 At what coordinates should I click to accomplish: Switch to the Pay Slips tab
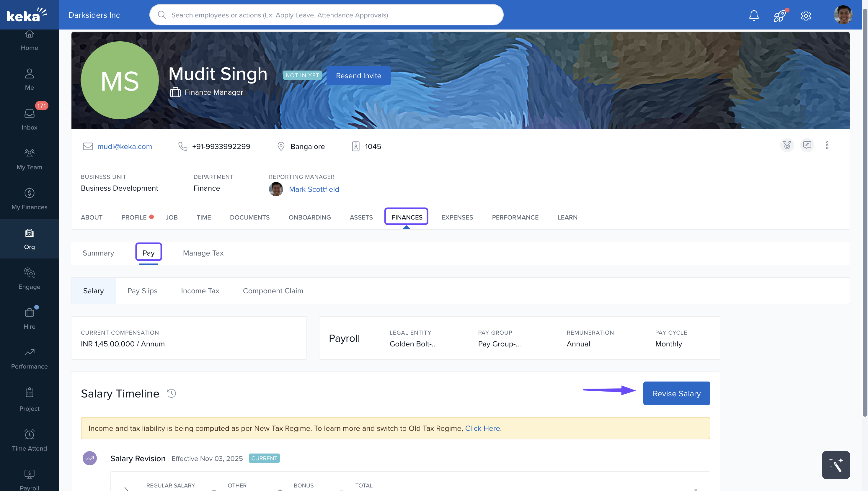pos(142,291)
